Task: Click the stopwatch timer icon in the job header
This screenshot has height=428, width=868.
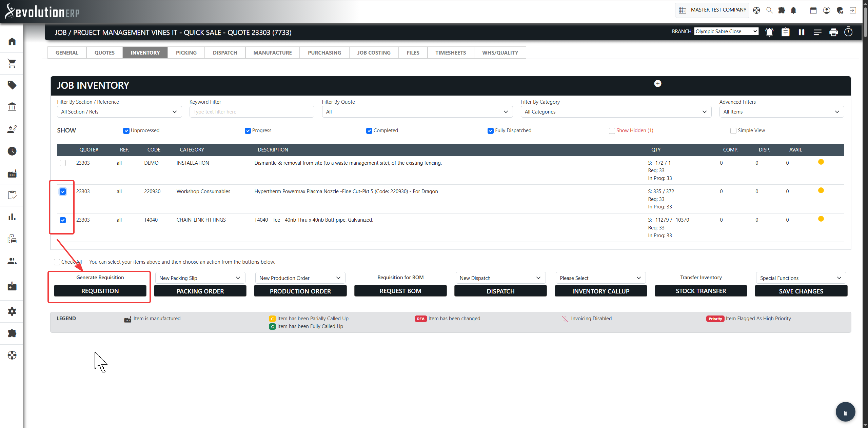Action: coord(848,32)
